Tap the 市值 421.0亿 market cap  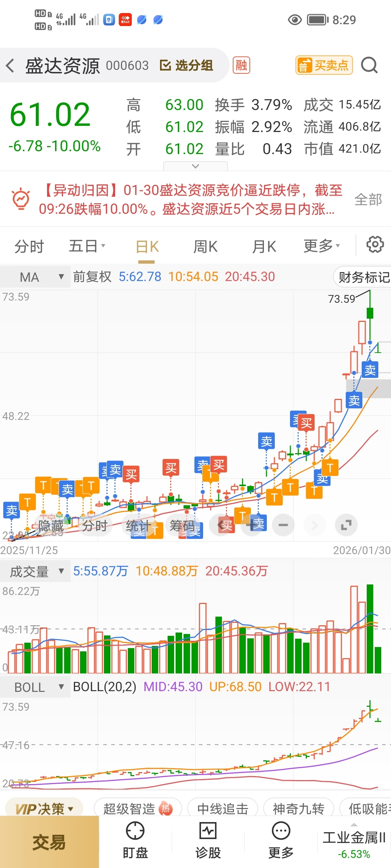coord(342,149)
